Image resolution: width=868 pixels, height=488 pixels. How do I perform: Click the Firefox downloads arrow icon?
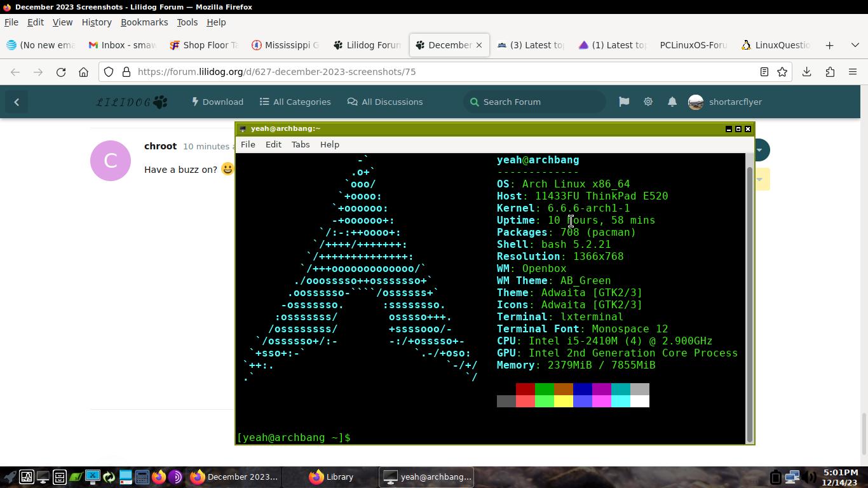coord(807,72)
